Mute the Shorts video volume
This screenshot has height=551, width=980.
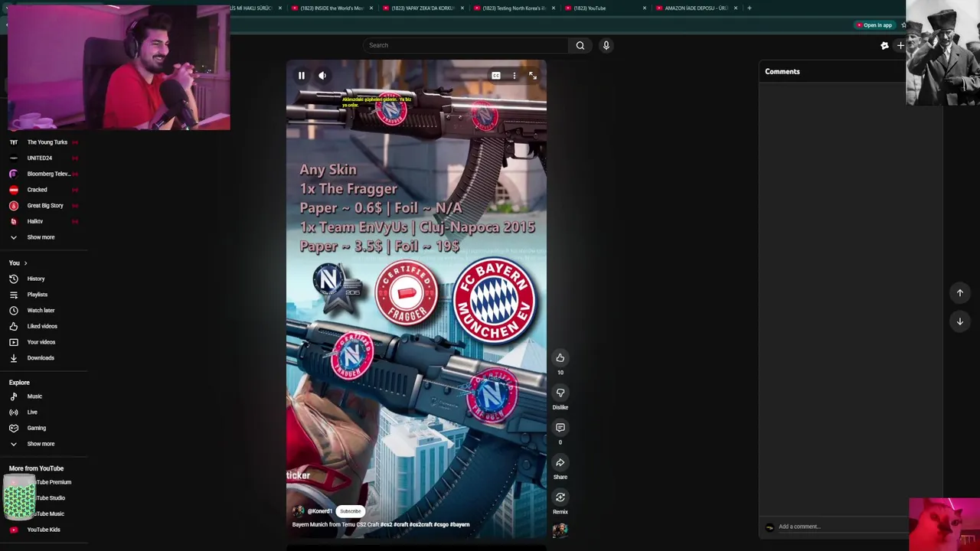(322, 76)
